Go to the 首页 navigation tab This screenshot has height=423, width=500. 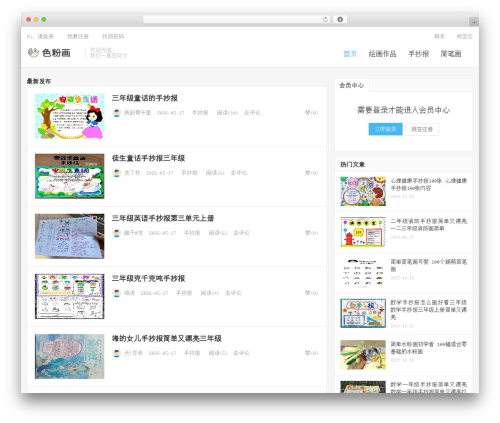click(x=350, y=54)
